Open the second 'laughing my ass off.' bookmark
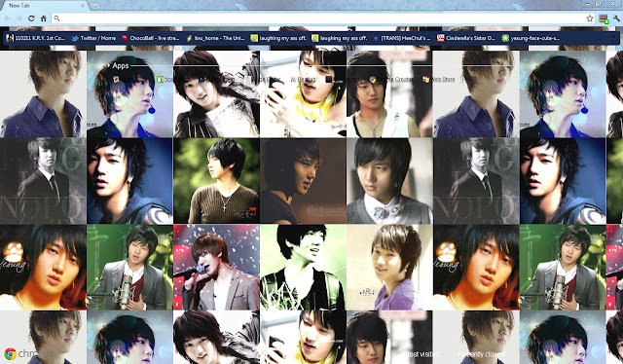This screenshot has width=623, height=364. (x=340, y=38)
